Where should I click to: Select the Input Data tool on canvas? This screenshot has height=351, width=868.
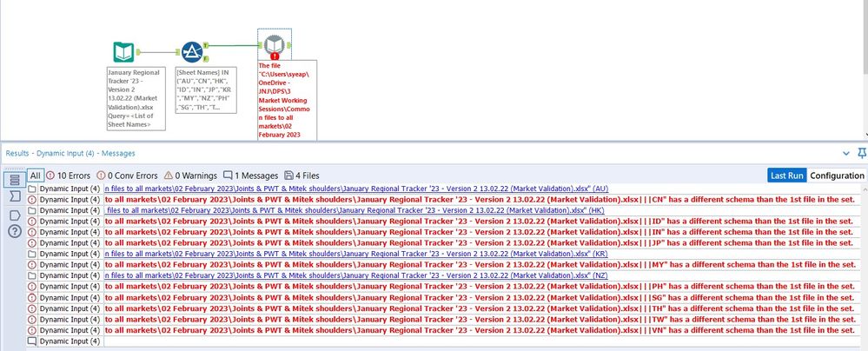point(123,52)
